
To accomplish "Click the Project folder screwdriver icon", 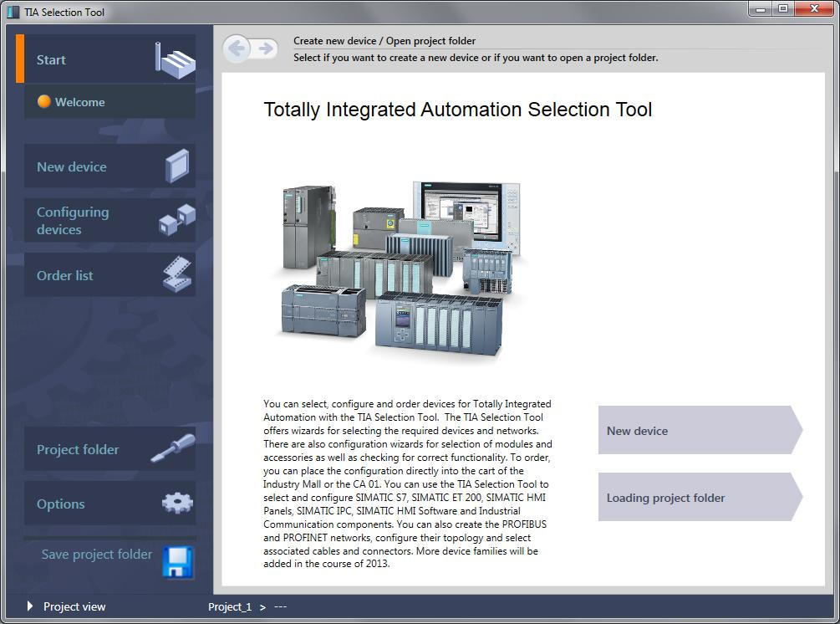I will pyautogui.click(x=173, y=448).
